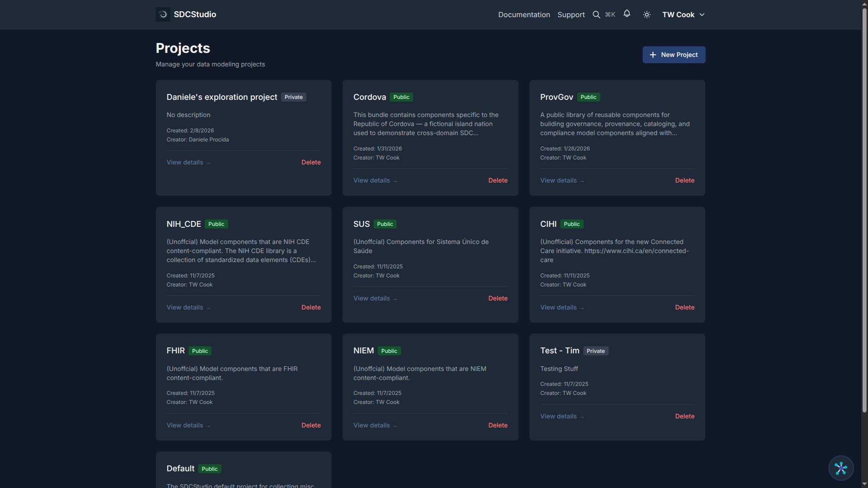
Task: Delete the Test - Tim project
Action: pyautogui.click(x=684, y=416)
